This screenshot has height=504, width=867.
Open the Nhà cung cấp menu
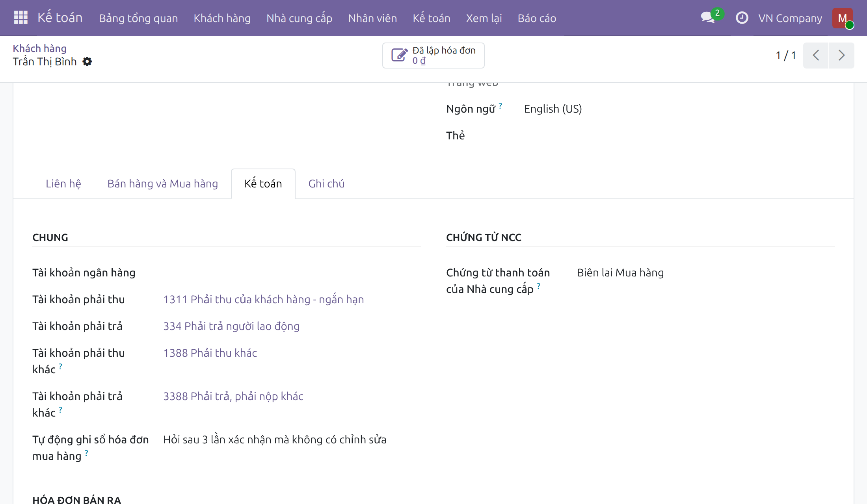(299, 18)
